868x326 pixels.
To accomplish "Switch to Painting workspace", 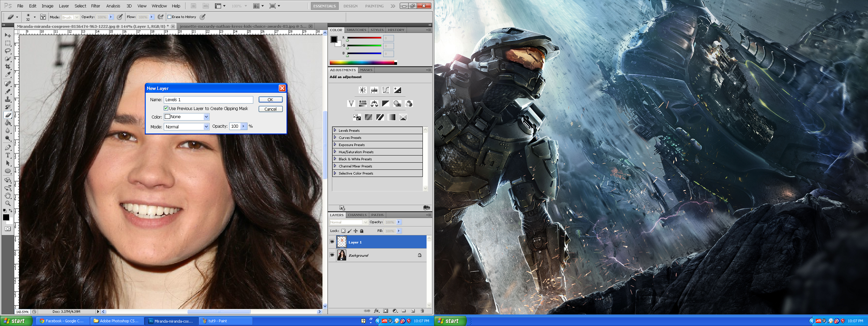I will click(x=374, y=6).
